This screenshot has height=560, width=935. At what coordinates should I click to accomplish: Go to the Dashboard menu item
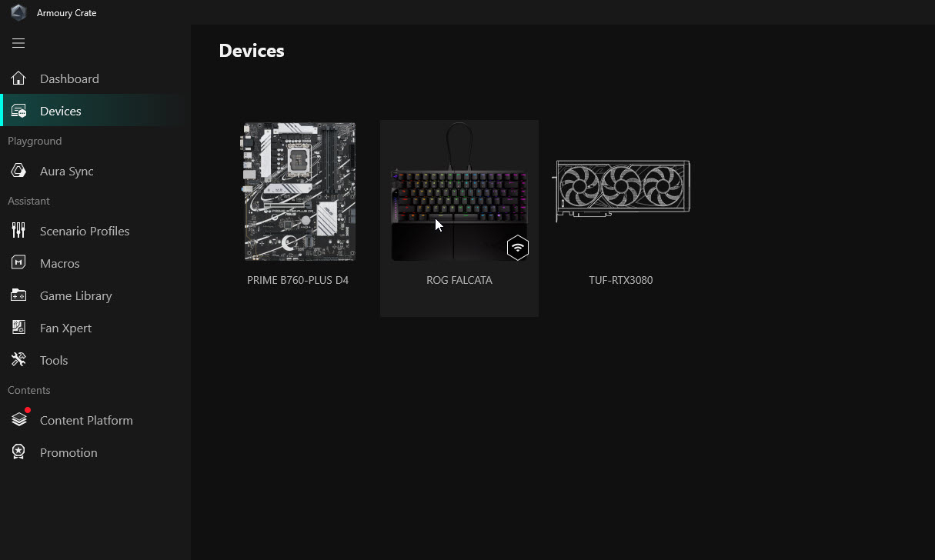coord(69,78)
